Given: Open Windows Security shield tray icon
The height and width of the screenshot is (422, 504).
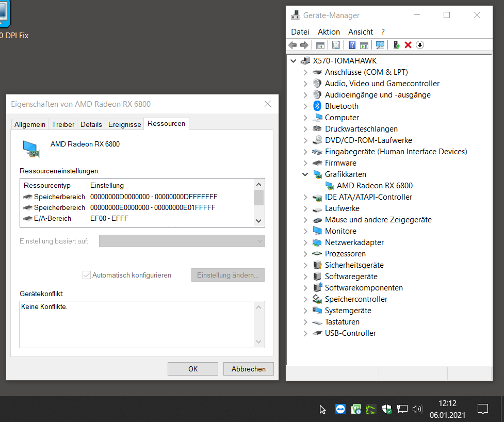Looking at the screenshot, I should [387, 409].
